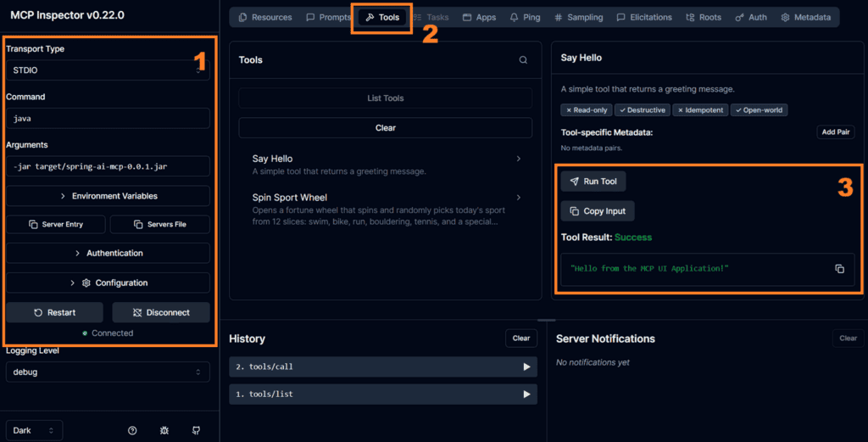
Task: Click the Read-only annotation badge
Action: pyautogui.click(x=587, y=110)
